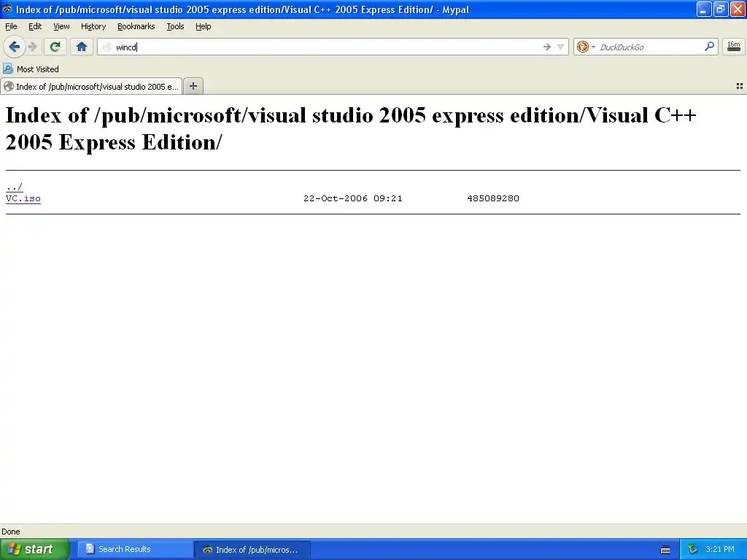Expand the address bar history dropdown
747x560 pixels.
(x=561, y=47)
